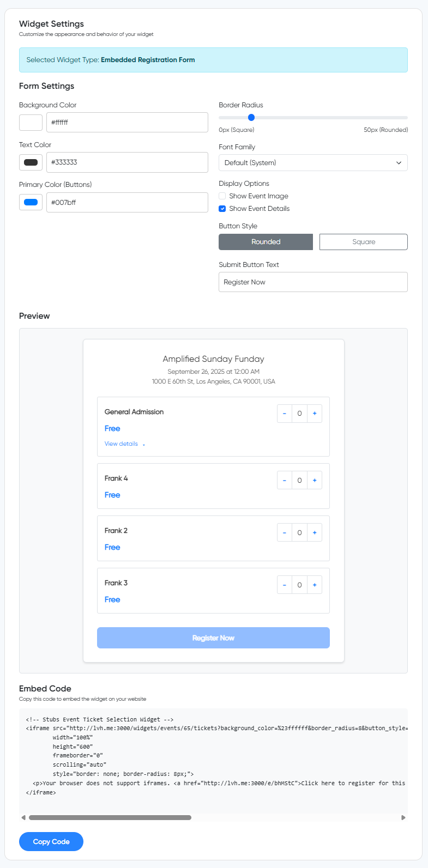Viewport: 428px width, 868px height.
Task: Uncheck Show Event Details
Action: [x=222, y=208]
